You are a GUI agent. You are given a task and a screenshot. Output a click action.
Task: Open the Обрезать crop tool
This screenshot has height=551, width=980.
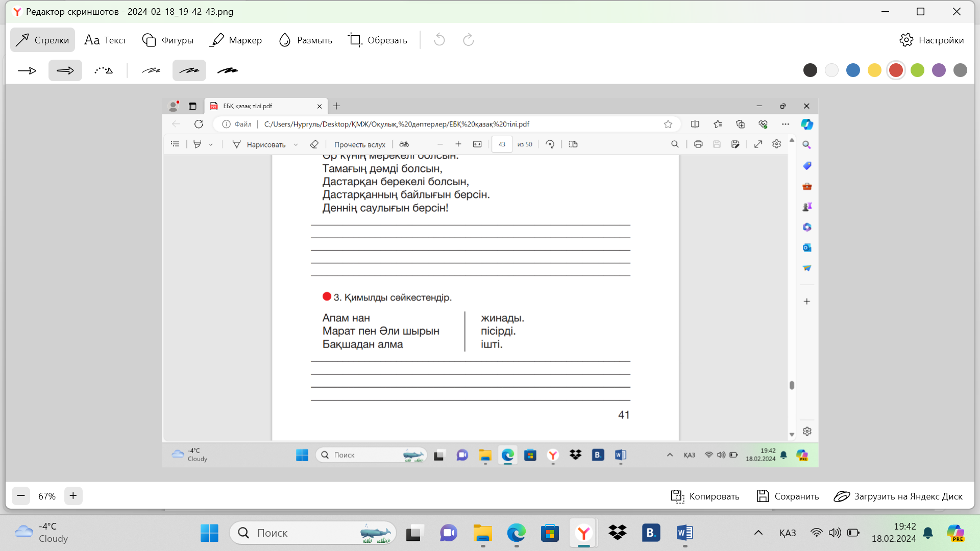pos(377,40)
